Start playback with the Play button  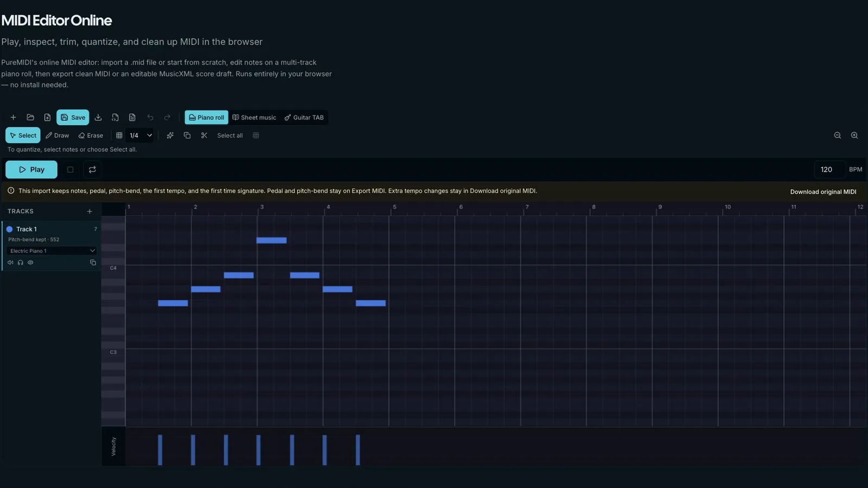[x=31, y=169]
